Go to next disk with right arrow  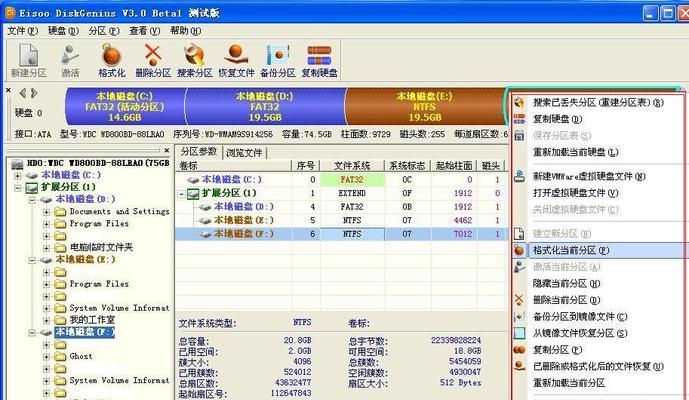point(34,93)
